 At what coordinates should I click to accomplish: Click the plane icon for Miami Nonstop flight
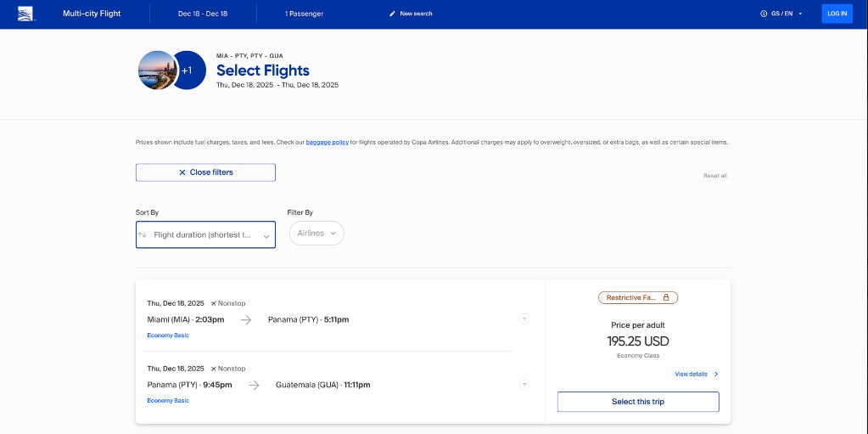214,304
